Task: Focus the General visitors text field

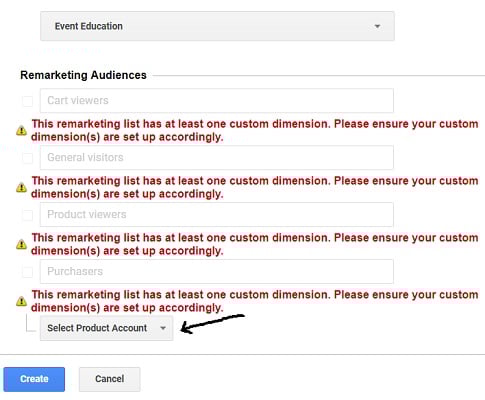Action: point(217,157)
